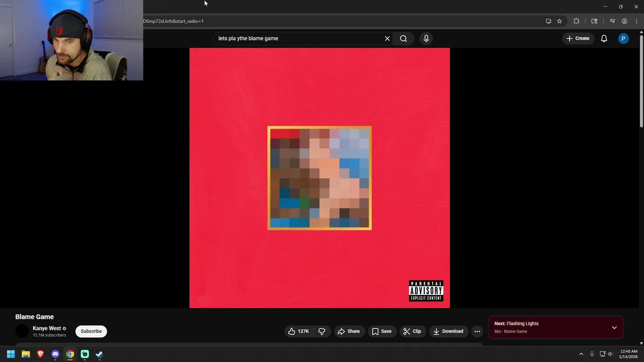The height and width of the screenshot is (362, 644).
Task: Click the album cover video player
Action: pos(319,178)
